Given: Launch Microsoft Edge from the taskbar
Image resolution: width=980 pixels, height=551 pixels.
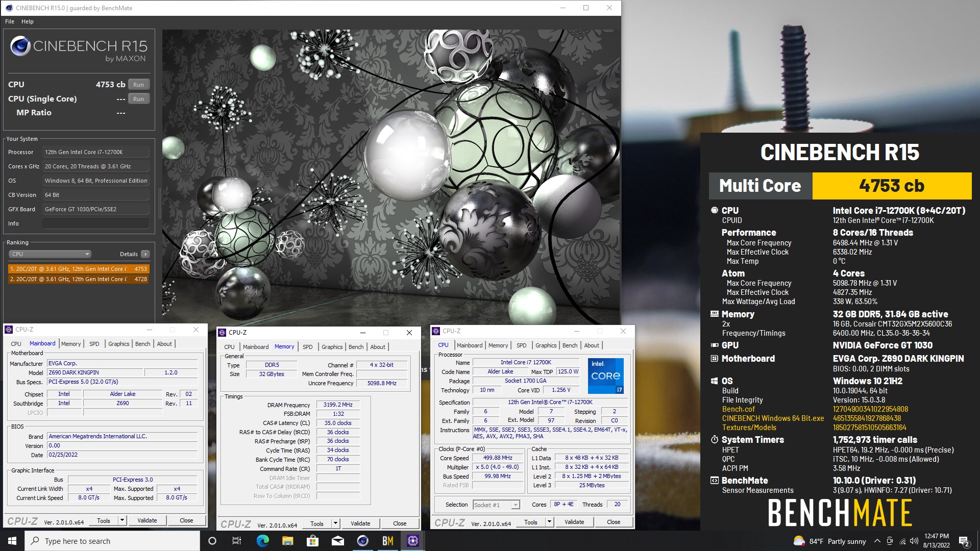Looking at the screenshot, I should 262,541.
